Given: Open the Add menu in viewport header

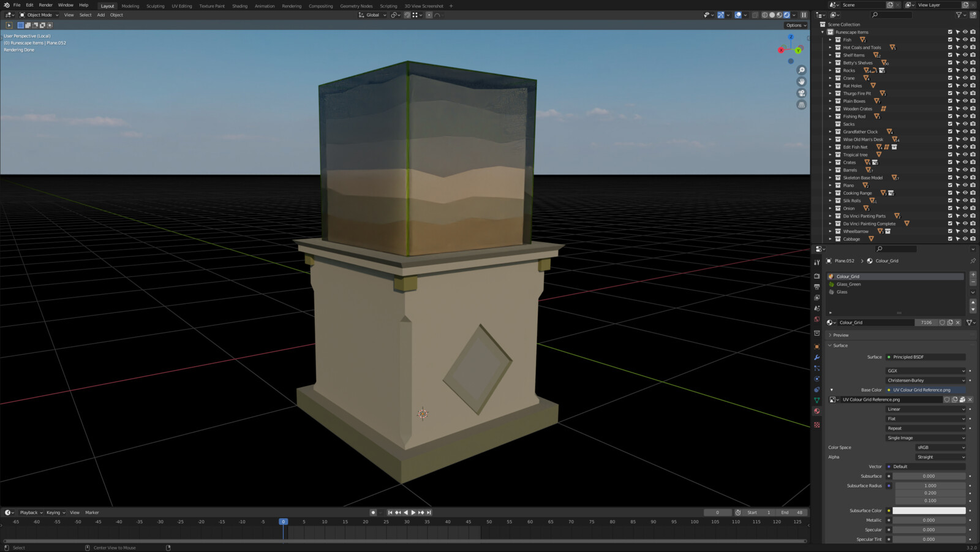Looking at the screenshot, I should 100,15.
